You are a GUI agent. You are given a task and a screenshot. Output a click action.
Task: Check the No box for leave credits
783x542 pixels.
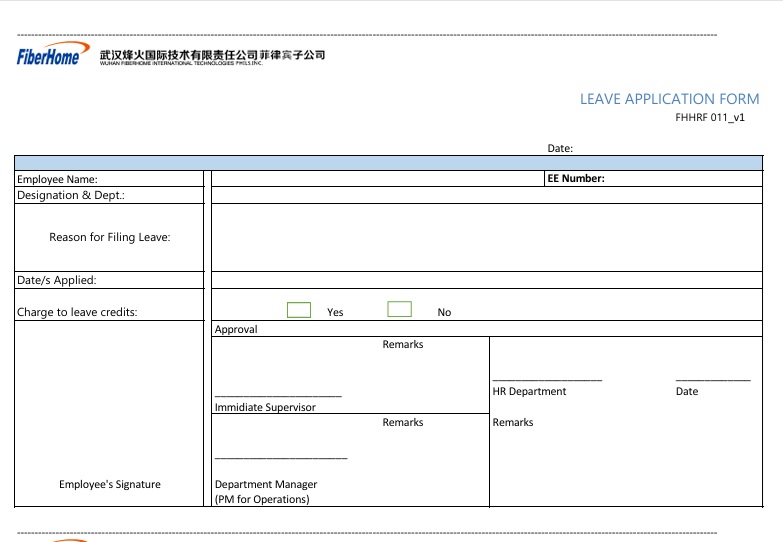[399, 310]
